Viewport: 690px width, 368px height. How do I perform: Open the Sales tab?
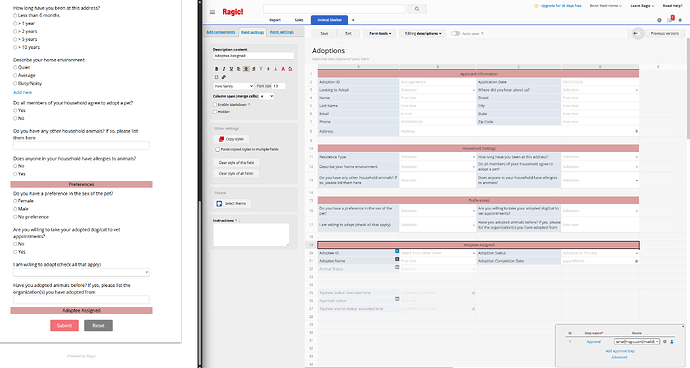[299, 20]
